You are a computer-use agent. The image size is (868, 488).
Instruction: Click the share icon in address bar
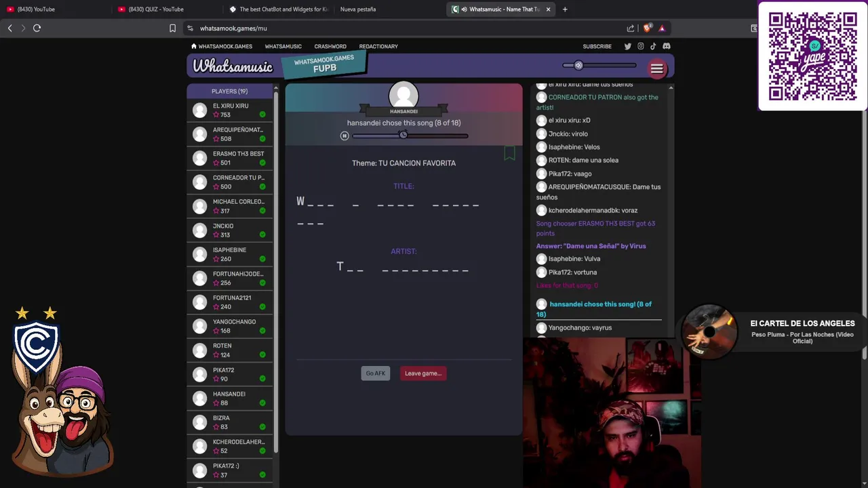point(631,28)
